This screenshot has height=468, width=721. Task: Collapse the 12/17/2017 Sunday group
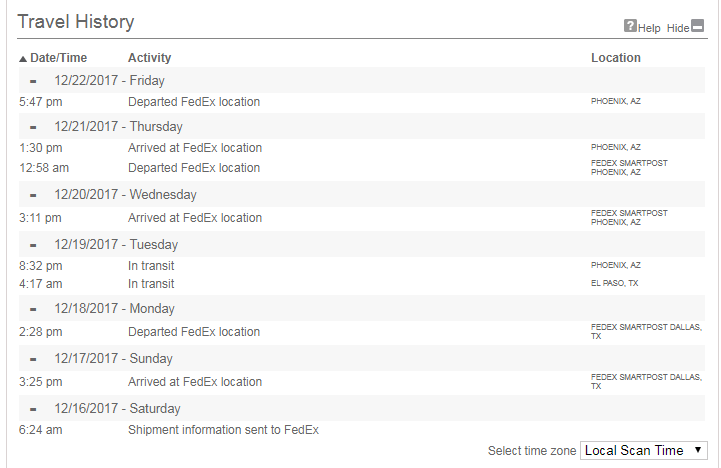(x=33, y=359)
